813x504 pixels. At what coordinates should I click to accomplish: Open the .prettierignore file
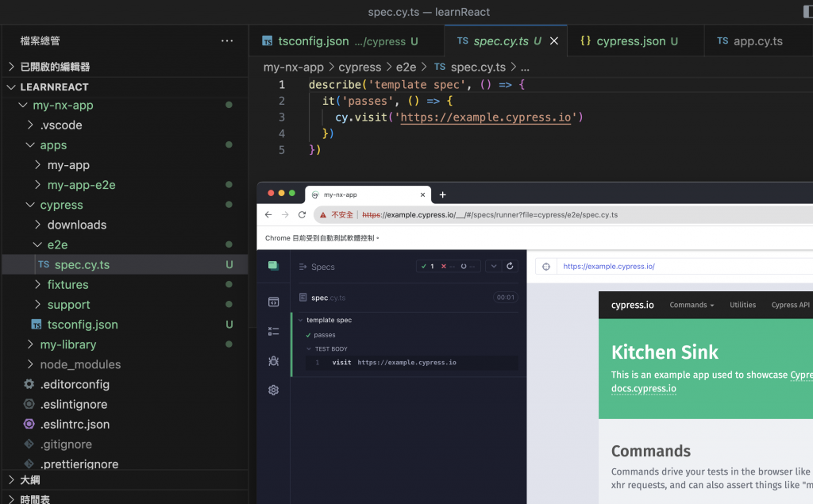[125, 463]
